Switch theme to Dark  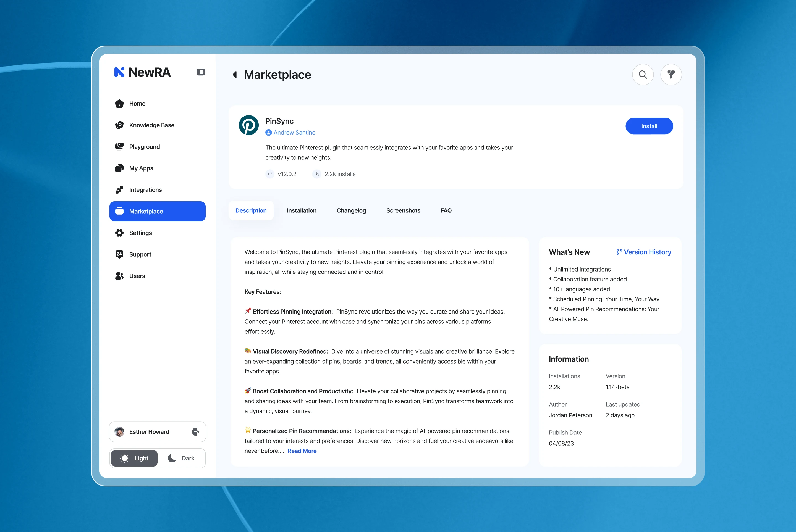(181, 458)
